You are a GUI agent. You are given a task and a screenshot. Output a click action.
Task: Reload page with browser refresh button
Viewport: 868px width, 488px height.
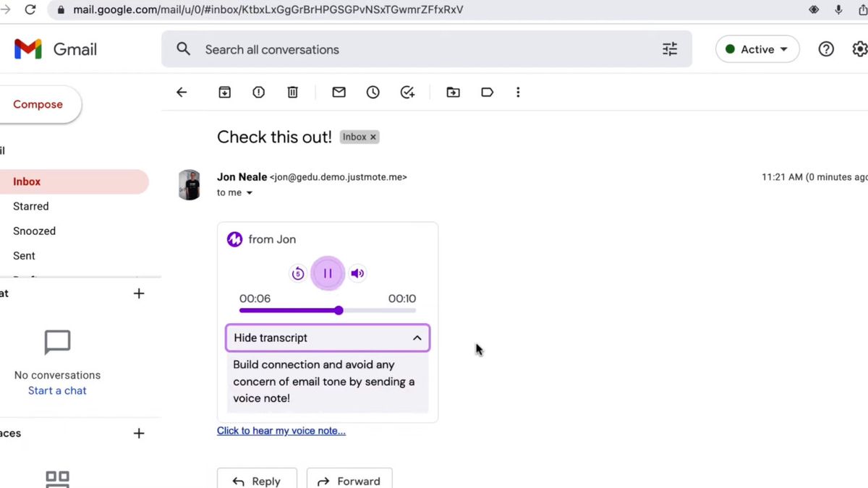(x=30, y=10)
